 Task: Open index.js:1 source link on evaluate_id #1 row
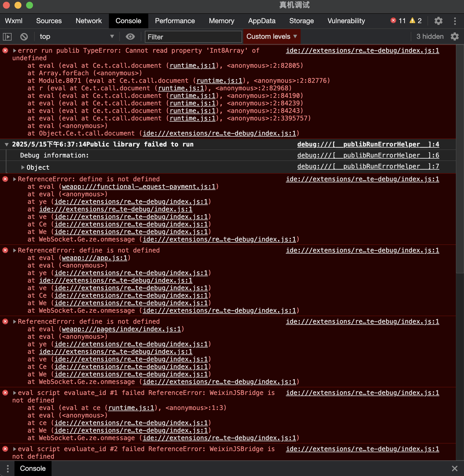click(x=363, y=393)
